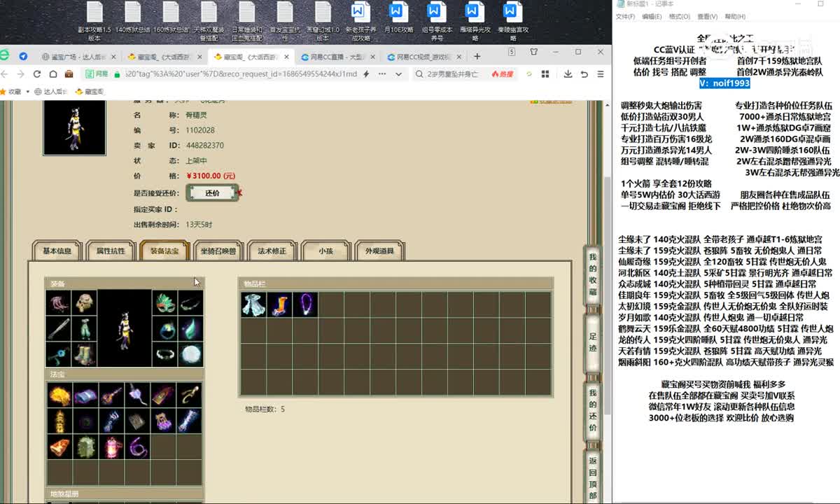Click the orange boot inventory item
The image size is (840, 504).
point(279,304)
